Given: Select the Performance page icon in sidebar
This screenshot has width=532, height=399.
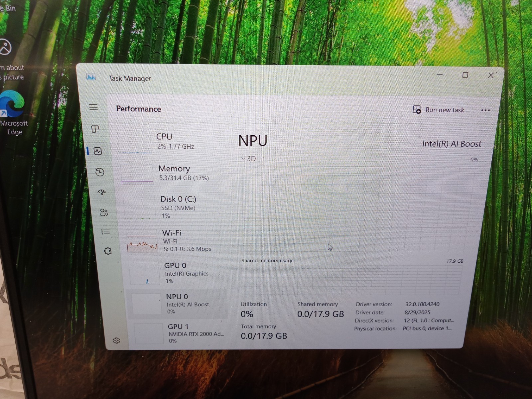Looking at the screenshot, I should (98, 151).
